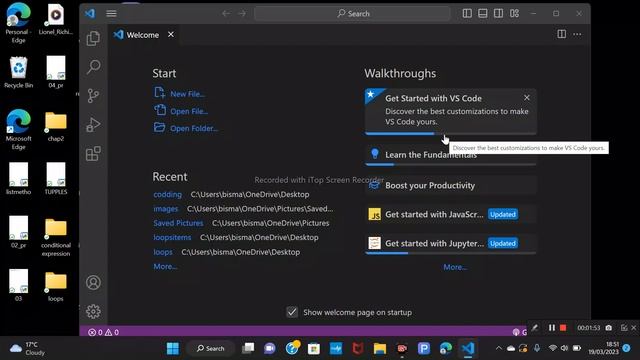Open Get Started with VS Code walkthrough
This screenshot has height=360, width=640.
tap(451, 111)
